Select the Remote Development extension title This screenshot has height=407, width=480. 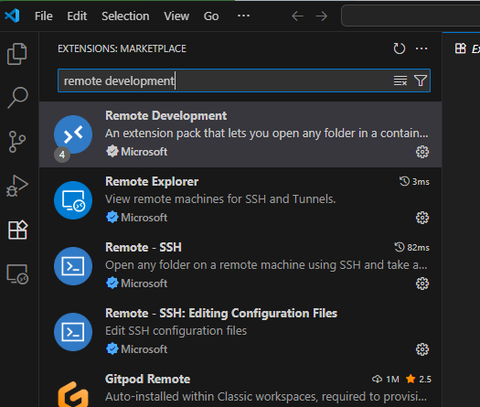pos(166,116)
